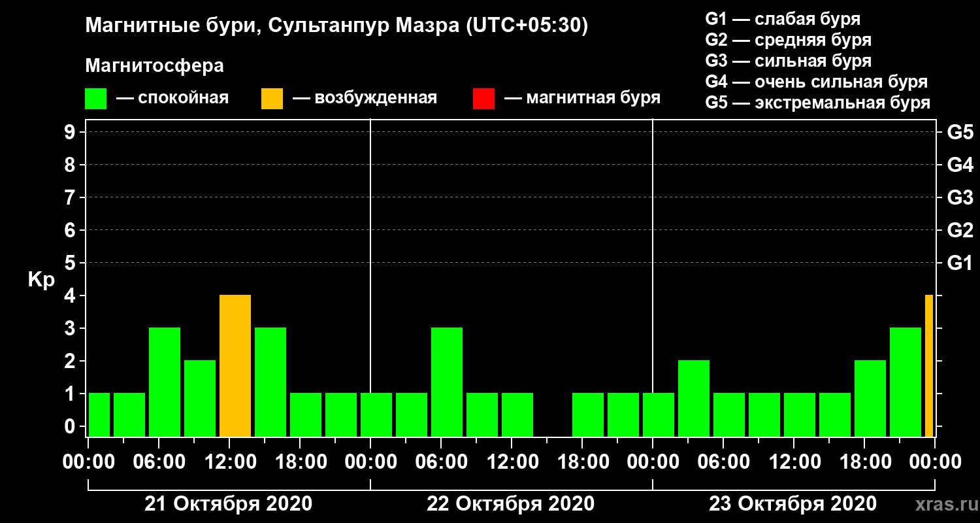This screenshot has height=523, width=980.
Task: Click the G3 label on right axis
Action: click(960, 197)
